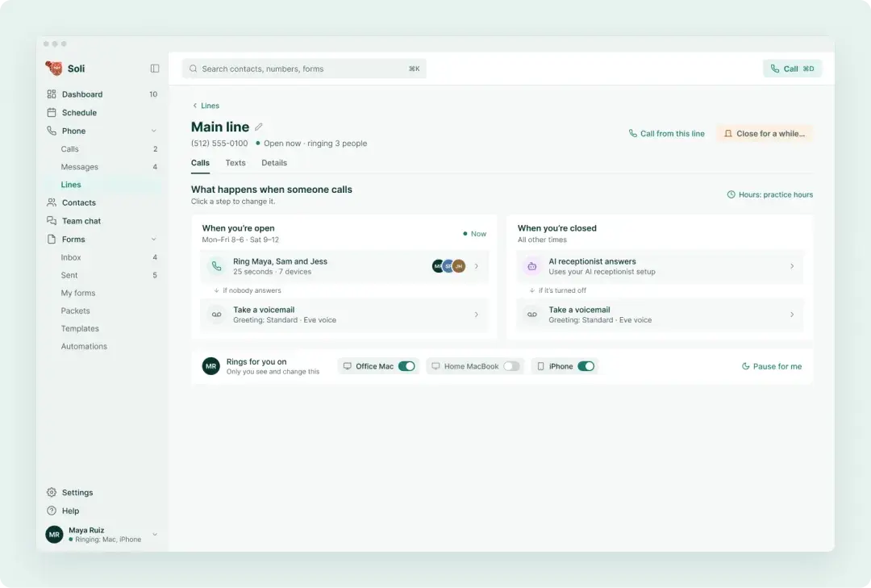Click Pause for me

[x=772, y=366]
